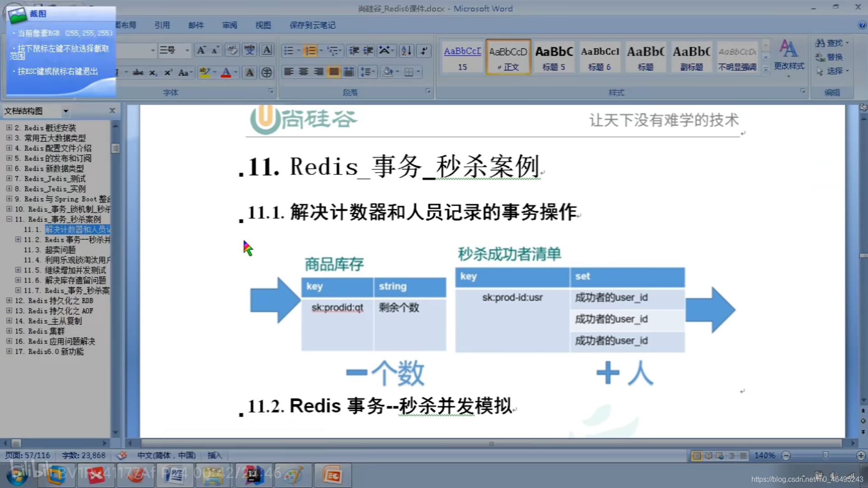Open the 文档结构图 pane dropdown
This screenshot has height=488, width=868.
[x=66, y=111]
